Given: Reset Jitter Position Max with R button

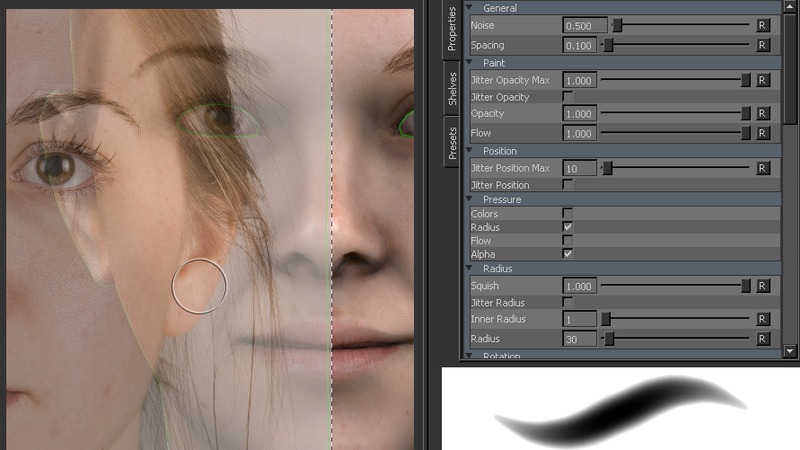Looking at the screenshot, I should coord(763,168).
